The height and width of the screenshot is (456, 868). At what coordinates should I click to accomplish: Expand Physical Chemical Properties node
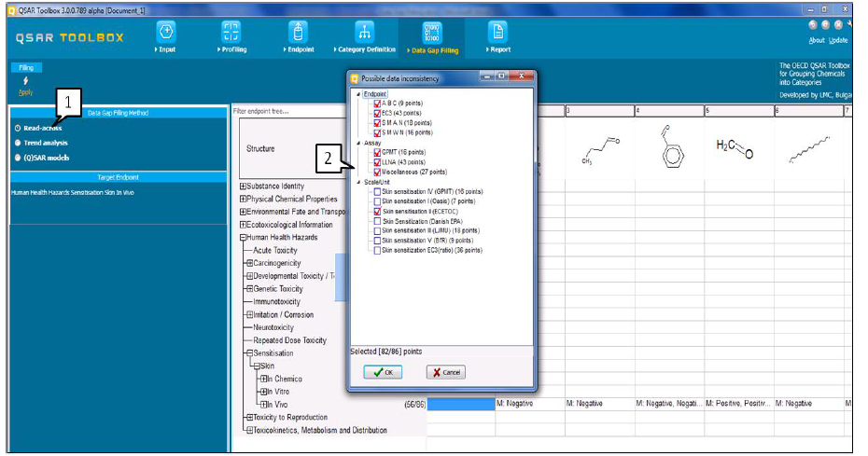[x=243, y=200]
